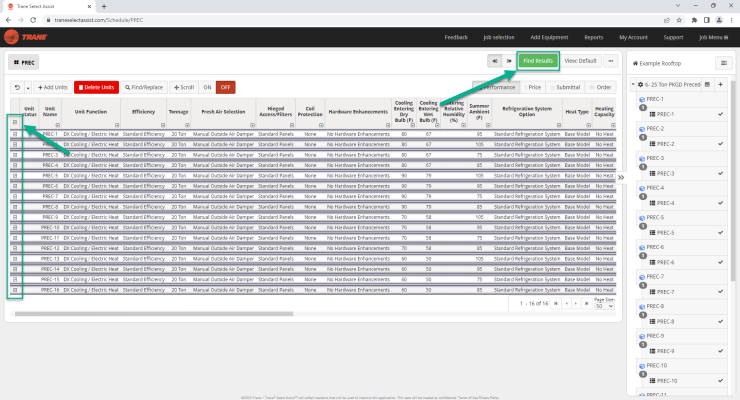Image resolution: width=740 pixels, height=400 pixels.
Task: Toggle the checkbox for row PREC-2
Action: (15, 145)
